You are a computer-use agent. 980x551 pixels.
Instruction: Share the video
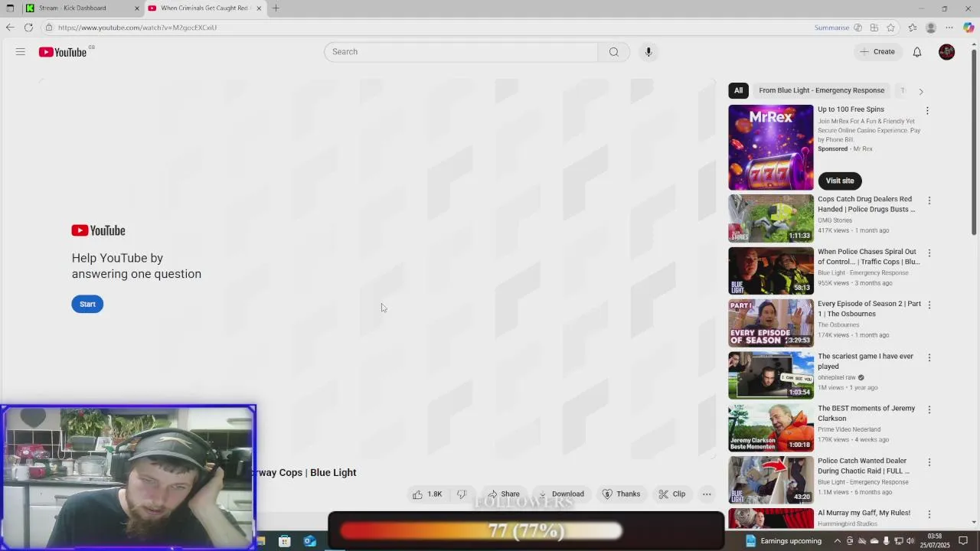pos(504,494)
